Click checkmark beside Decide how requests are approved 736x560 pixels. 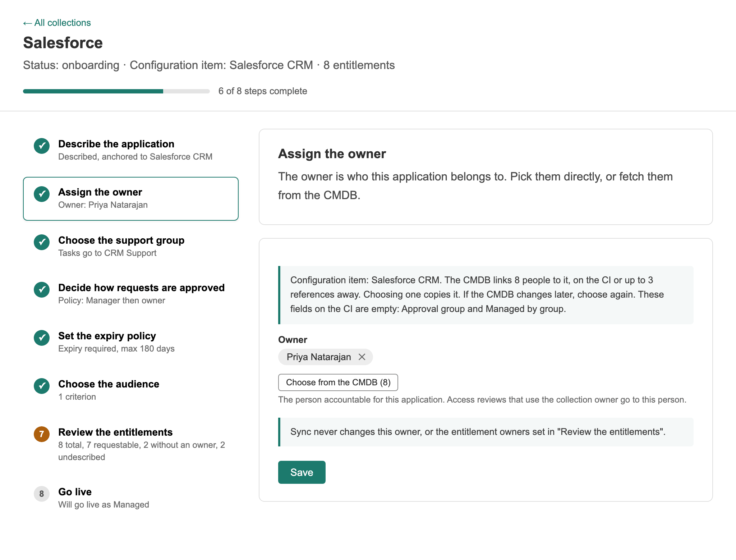coord(42,290)
